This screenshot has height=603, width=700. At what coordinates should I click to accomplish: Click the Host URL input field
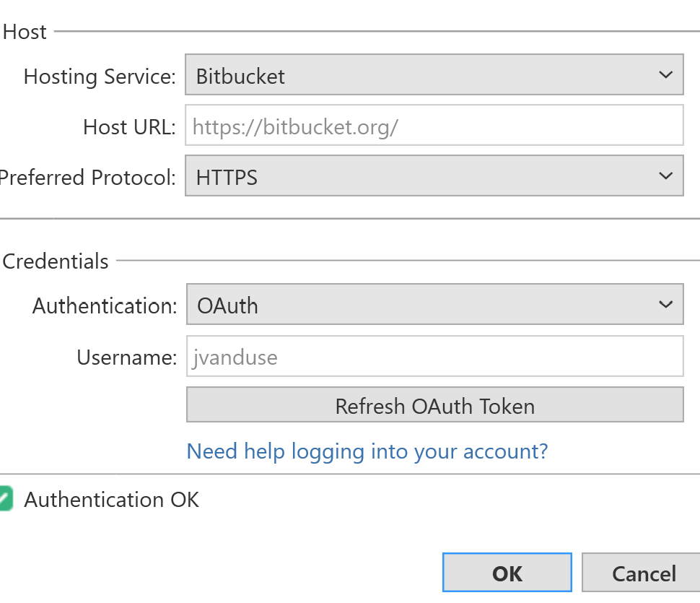point(434,125)
